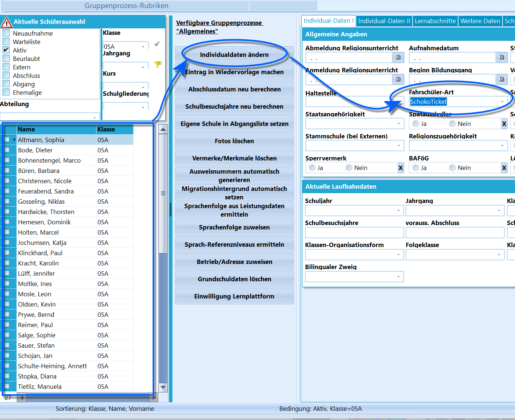
Task: Open the Schulgliederung filter dropdown
Action: (x=143, y=108)
